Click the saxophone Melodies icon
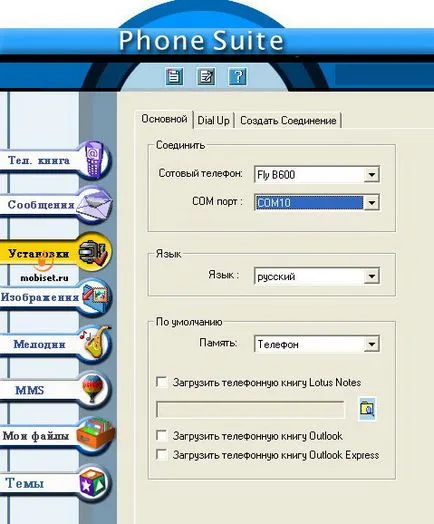This screenshot has height=524, width=434. point(95,344)
